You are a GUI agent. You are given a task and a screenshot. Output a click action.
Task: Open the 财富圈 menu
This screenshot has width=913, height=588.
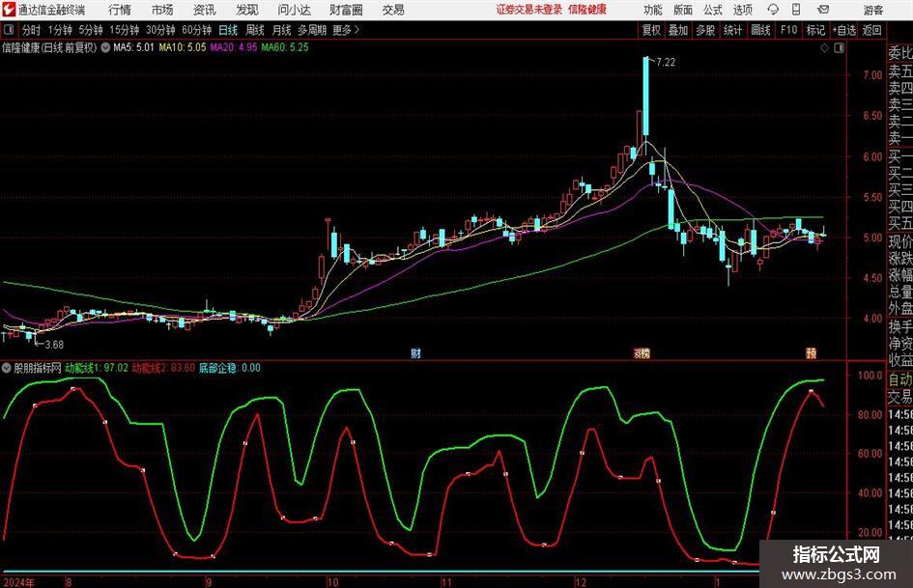pyautogui.click(x=346, y=10)
